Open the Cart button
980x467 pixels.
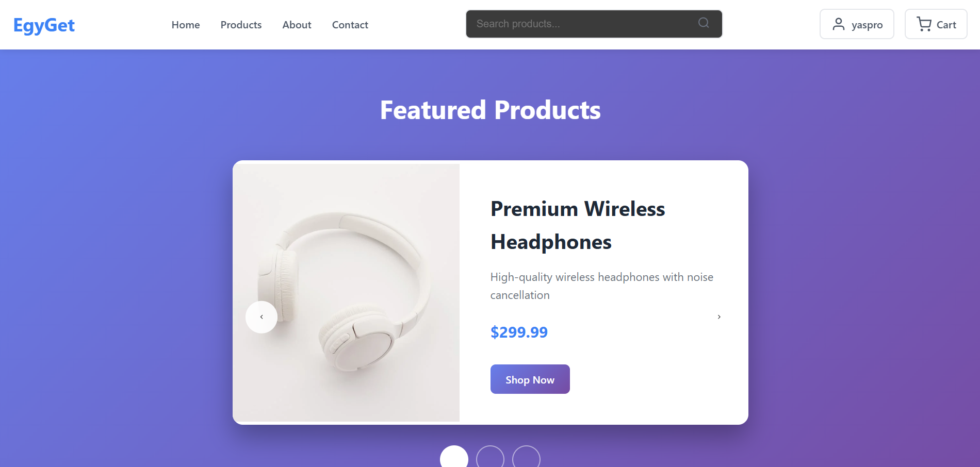[936, 24]
